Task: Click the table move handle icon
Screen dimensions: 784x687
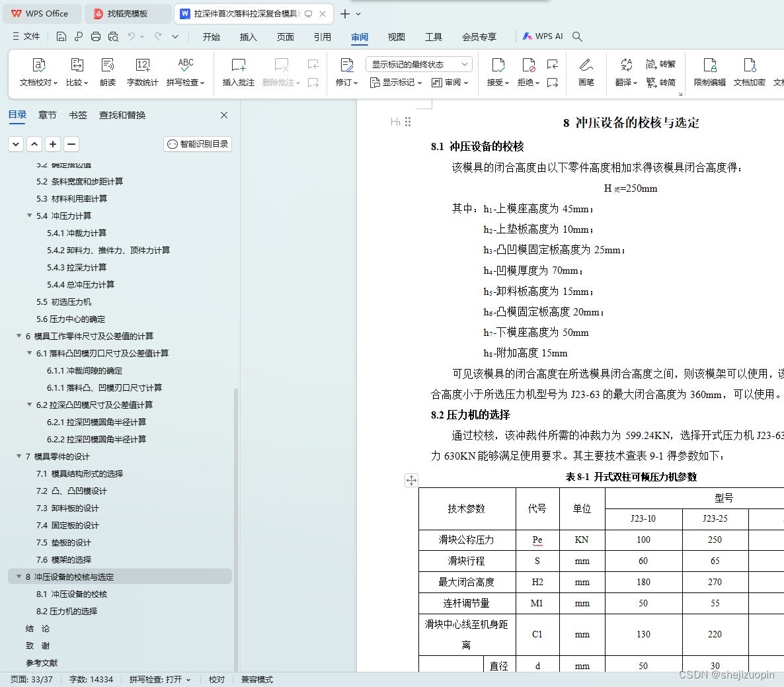Action: [411, 481]
